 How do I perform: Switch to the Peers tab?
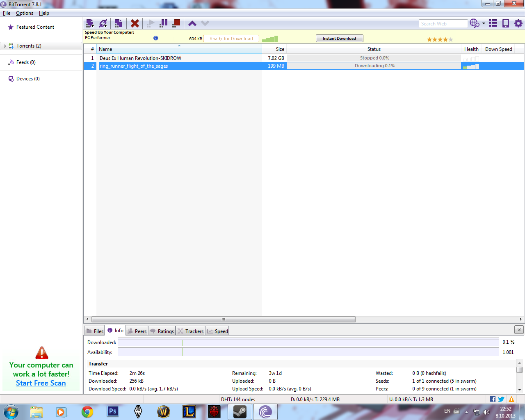pyautogui.click(x=137, y=331)
